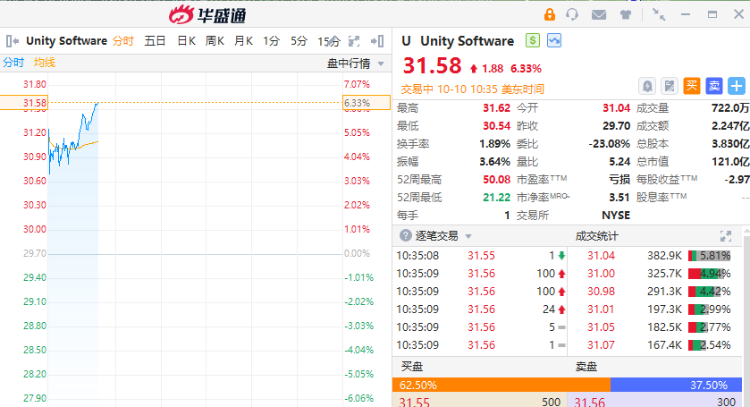
Task: Switch to the 五日 chart tab
Action: point(154,41)
